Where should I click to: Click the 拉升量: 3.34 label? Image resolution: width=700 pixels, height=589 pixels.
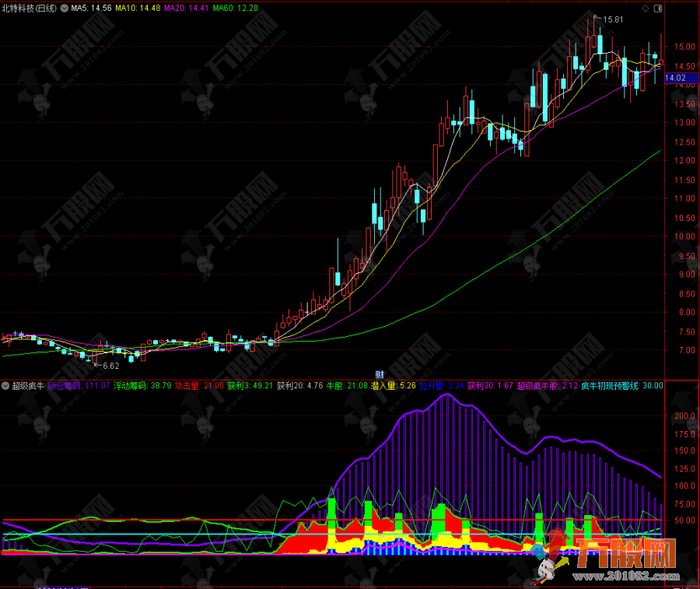442,386
